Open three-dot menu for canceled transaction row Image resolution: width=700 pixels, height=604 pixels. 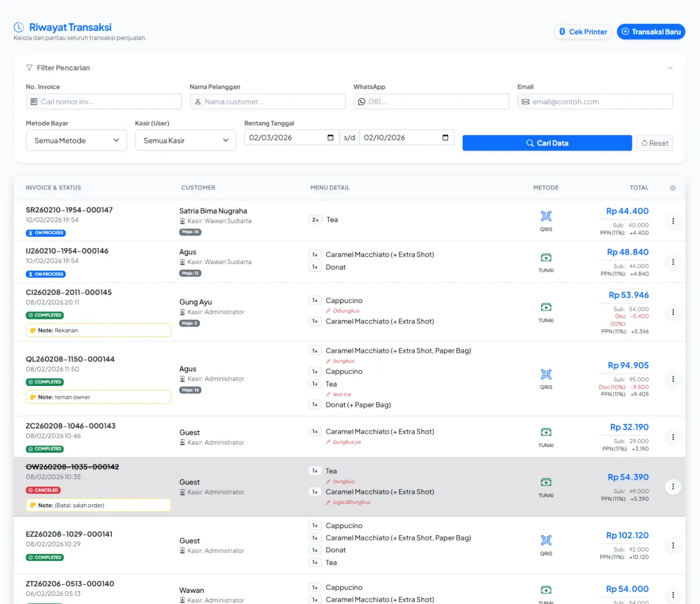pyautogui.click(x=673, y=487)
